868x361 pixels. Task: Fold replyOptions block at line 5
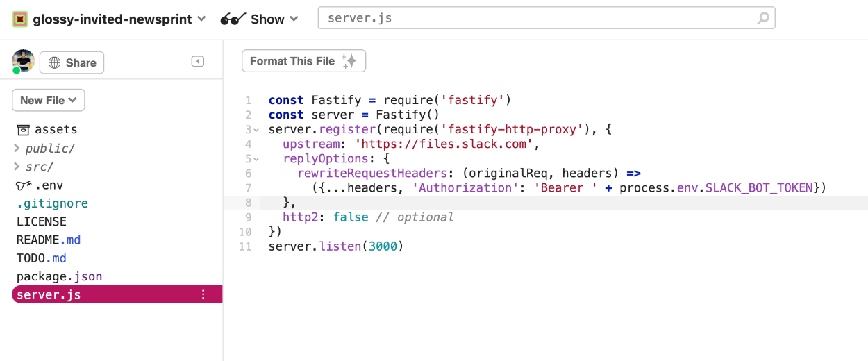pos(256,159)
